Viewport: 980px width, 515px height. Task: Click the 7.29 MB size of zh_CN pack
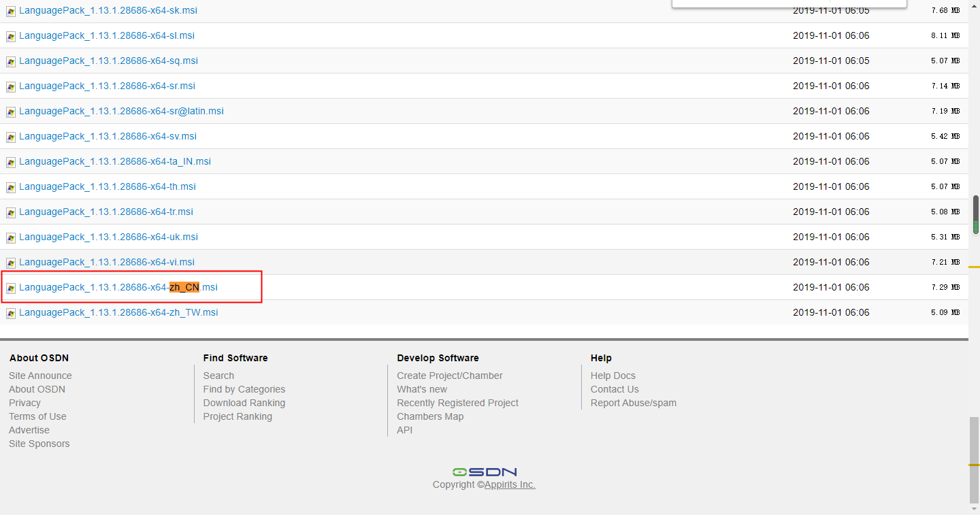tap(945, 287)
